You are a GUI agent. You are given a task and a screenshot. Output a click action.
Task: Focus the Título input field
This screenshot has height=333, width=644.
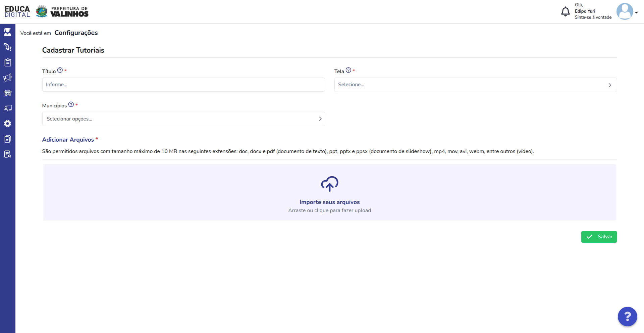[183, 85]
